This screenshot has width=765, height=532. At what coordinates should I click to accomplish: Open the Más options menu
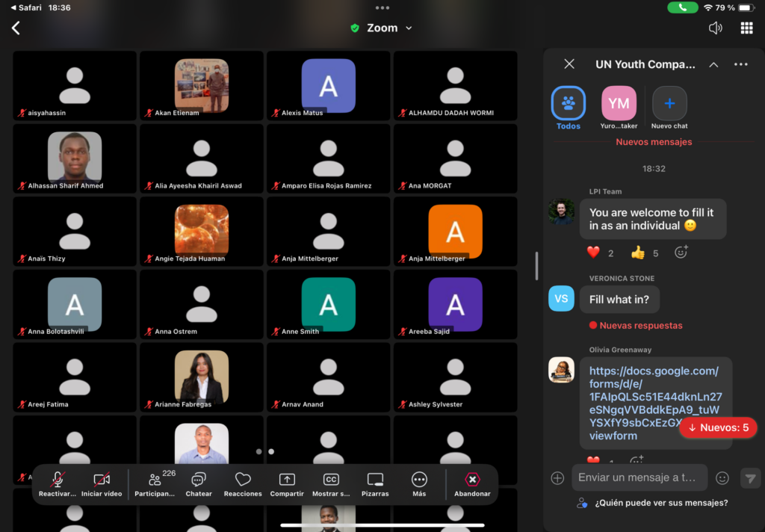(x=419, y=483)
